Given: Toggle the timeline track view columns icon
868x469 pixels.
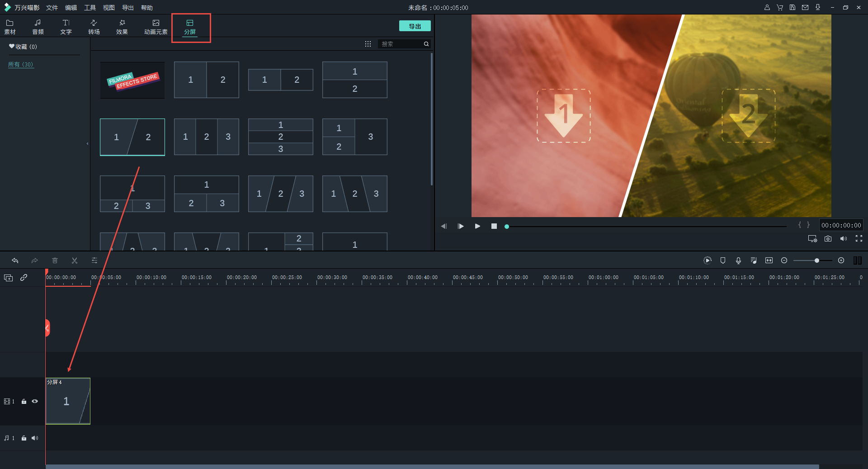Looking at the screenshot, I should 858,261.
